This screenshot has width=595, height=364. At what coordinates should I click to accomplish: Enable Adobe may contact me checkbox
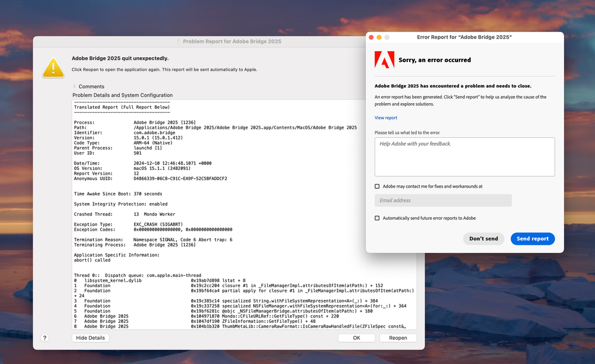coord(377,186)
